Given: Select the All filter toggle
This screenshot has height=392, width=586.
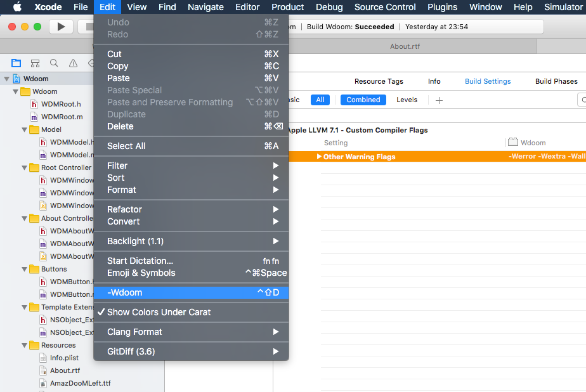Looking at the screenshot, I should (x=320, y=100).
